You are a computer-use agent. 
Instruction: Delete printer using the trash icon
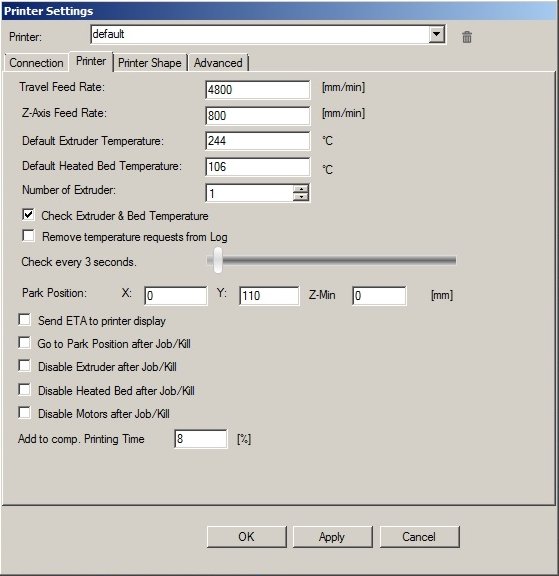pyautogui.click(x=467, y=37)
